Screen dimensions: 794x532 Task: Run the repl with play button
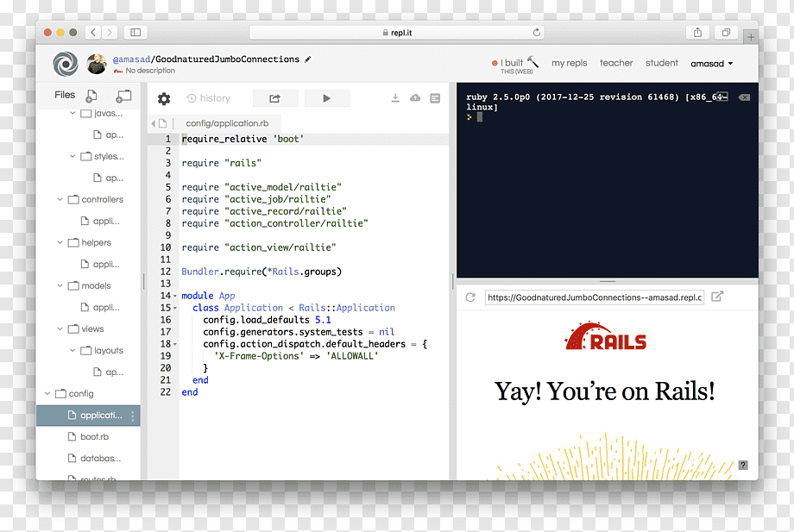(326, 98)
